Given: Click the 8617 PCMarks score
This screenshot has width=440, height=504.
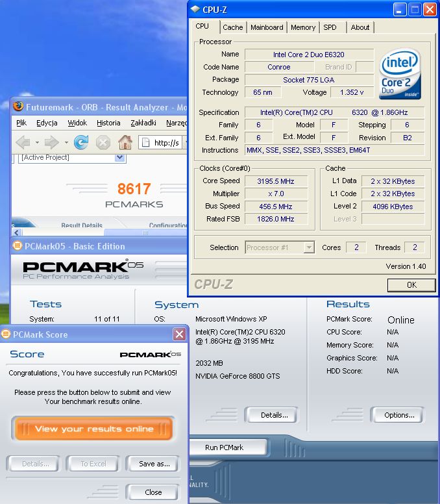Looking at the screenshot, I should (x=134, y=189).
